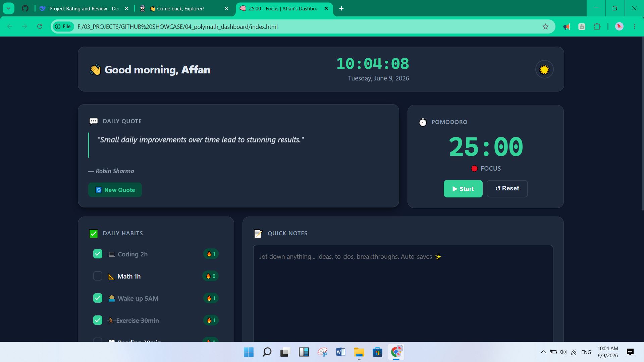Viewport: 644px width, 362px height.
Task: Check the Math 1h habit
Action: pyautogui.click(x=98, y=276)
